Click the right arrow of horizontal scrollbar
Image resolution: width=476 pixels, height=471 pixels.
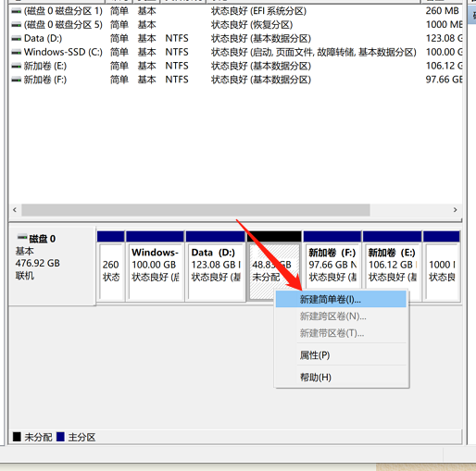[455, 210]
